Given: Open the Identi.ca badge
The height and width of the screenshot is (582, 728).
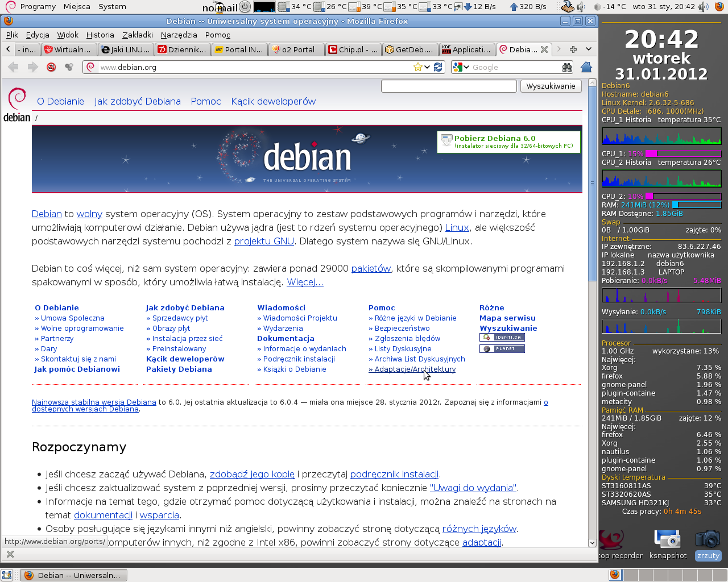Looking at the screenshot, I should click(x=502, y=338).
